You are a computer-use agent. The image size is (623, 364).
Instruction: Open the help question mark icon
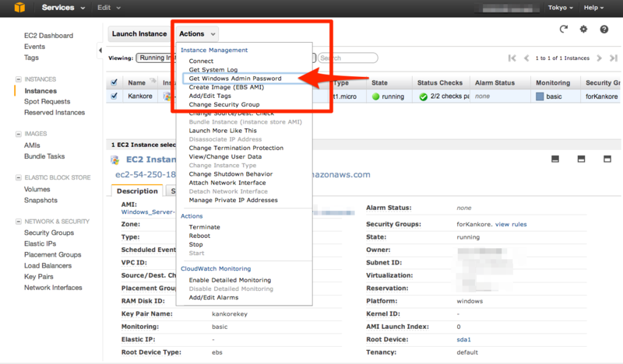click(x=604, y=29)
